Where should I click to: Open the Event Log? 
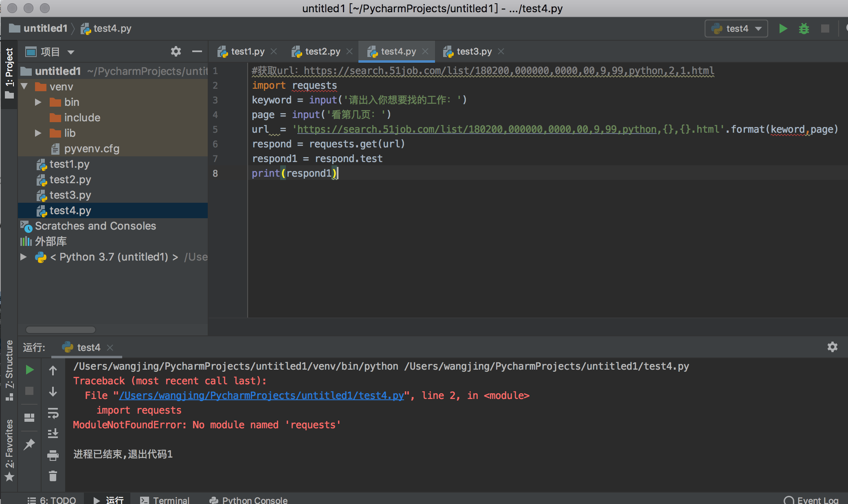tap(811, 500)
